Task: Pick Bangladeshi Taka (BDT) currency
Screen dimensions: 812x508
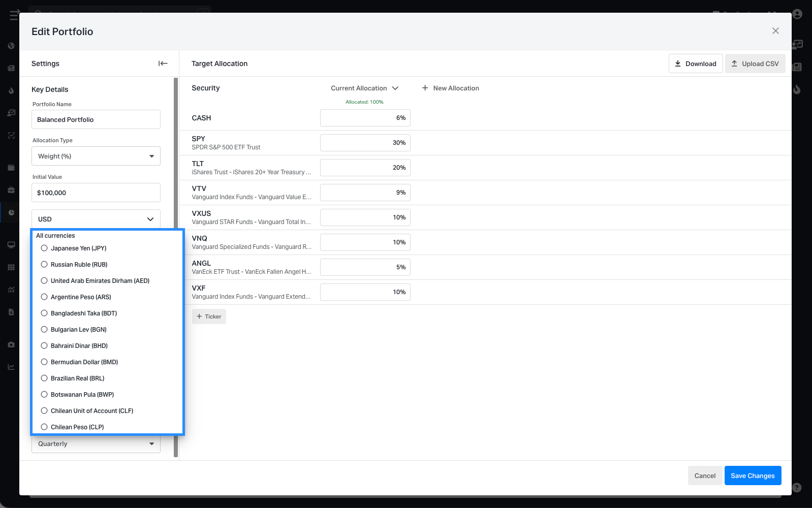Action: point(44,313)
